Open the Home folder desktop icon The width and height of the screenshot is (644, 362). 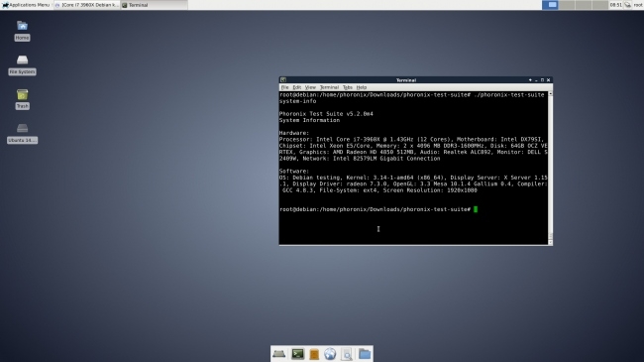(x=22, y=31)
